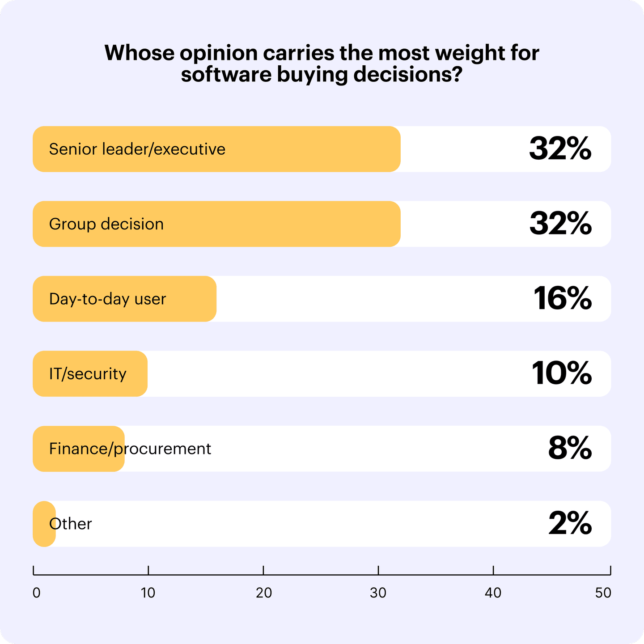The width and height of the screenshot is (644, 644).
Task: Click the 32% value for Senior leader/executive
Action: (x=560, y=149)
